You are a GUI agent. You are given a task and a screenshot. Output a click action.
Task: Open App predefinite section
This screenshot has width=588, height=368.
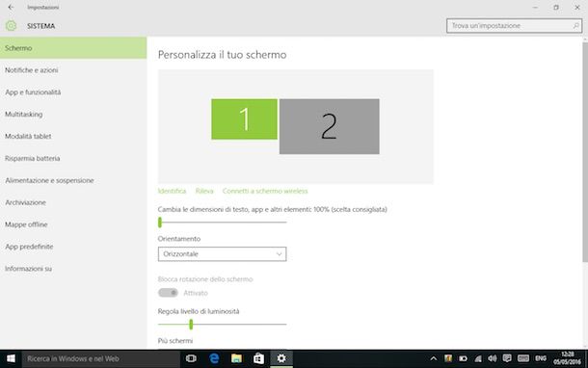coord(73,247)
